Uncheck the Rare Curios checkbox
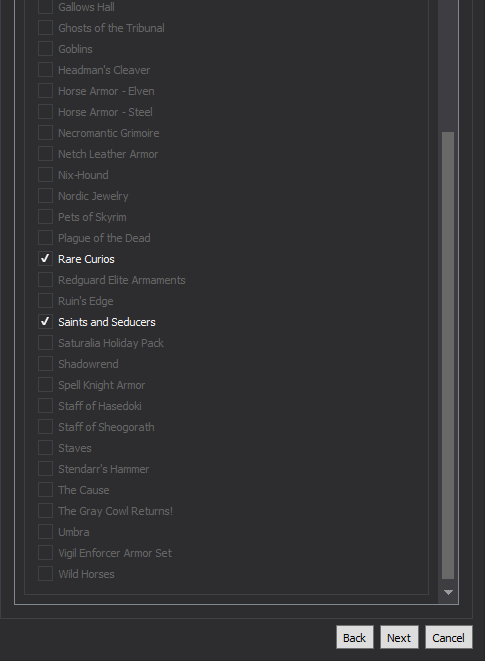This screenshot has width=485, height=661. tap(45, 258)
